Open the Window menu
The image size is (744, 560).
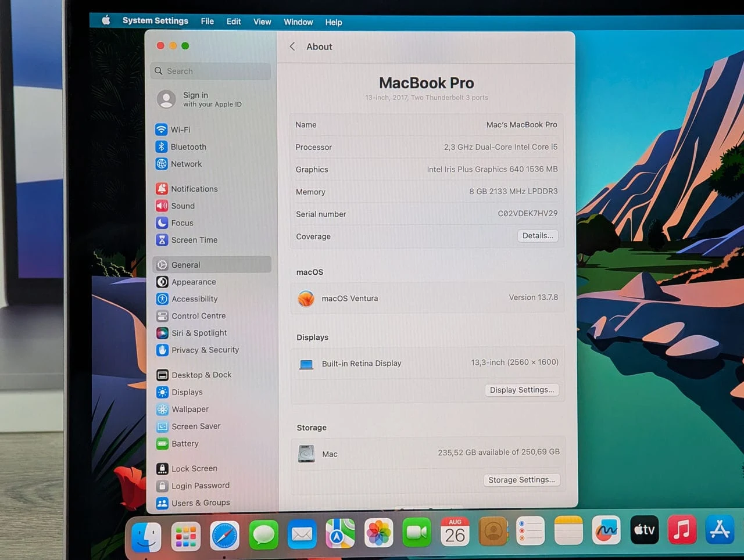[298, 22]
